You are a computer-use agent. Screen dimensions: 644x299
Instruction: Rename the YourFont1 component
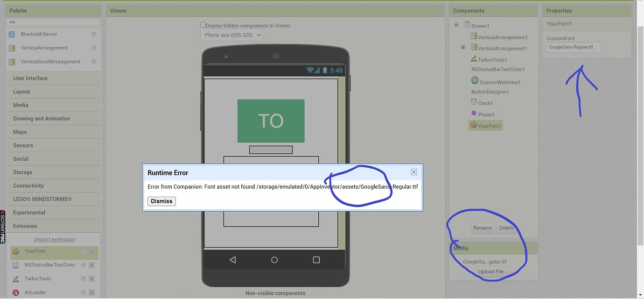tap(483, 228)
